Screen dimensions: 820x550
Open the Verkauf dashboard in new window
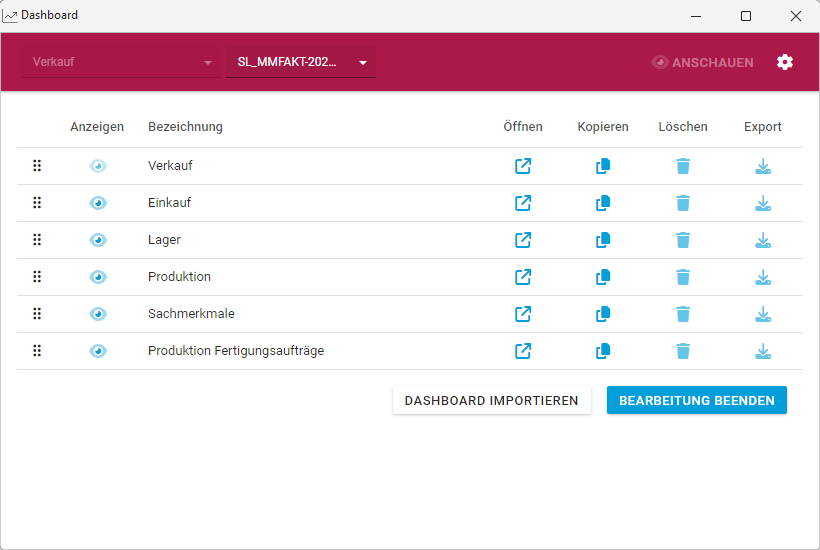coord(523,166)
